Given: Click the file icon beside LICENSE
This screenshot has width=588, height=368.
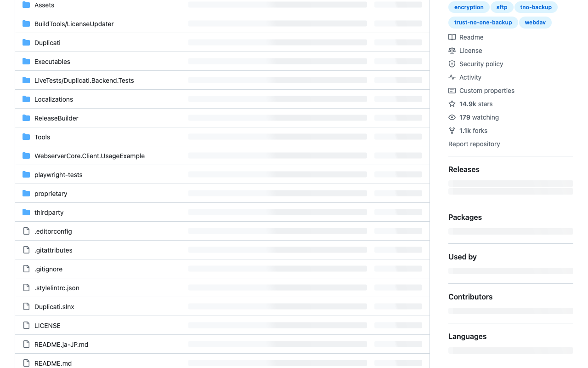Looking at the screenshot, I should tap(26, 326).
